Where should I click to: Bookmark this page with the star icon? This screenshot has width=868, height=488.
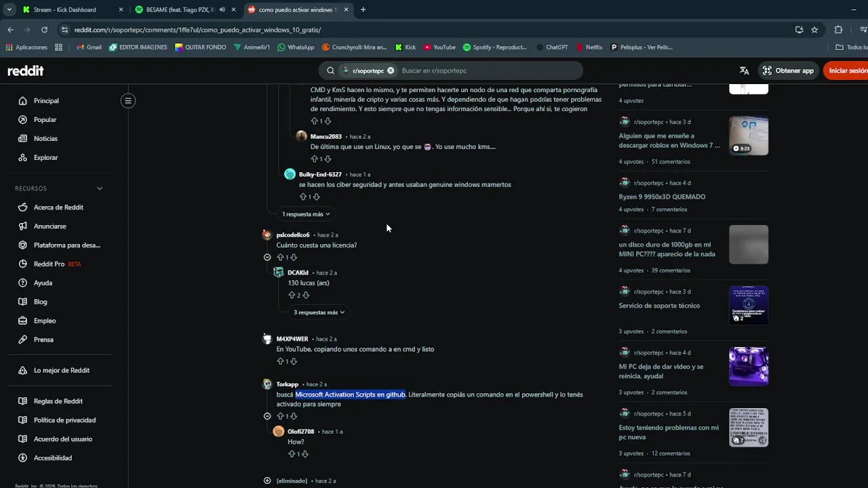(814, 30)
